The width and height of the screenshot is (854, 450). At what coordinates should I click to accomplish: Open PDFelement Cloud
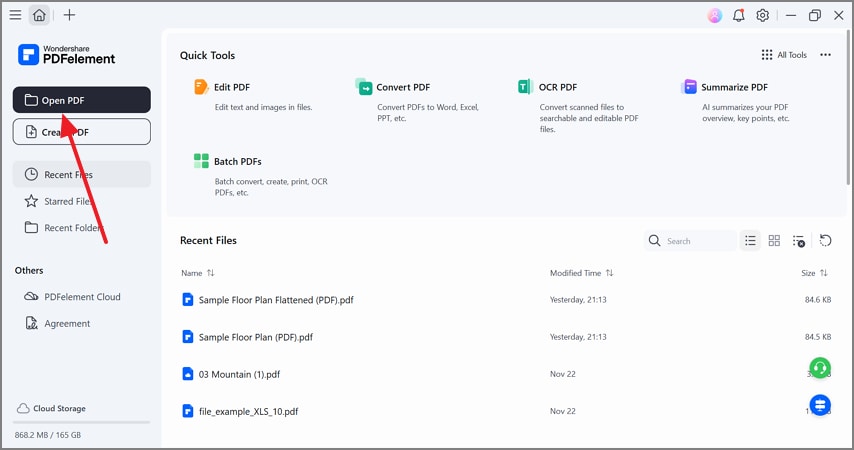click(72, 297)
